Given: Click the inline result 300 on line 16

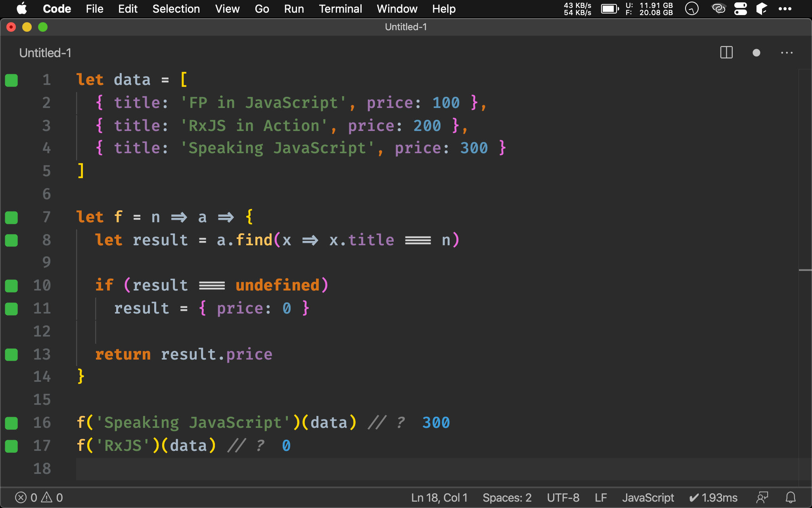Looking at the screenshot, I should click(436, 423).
